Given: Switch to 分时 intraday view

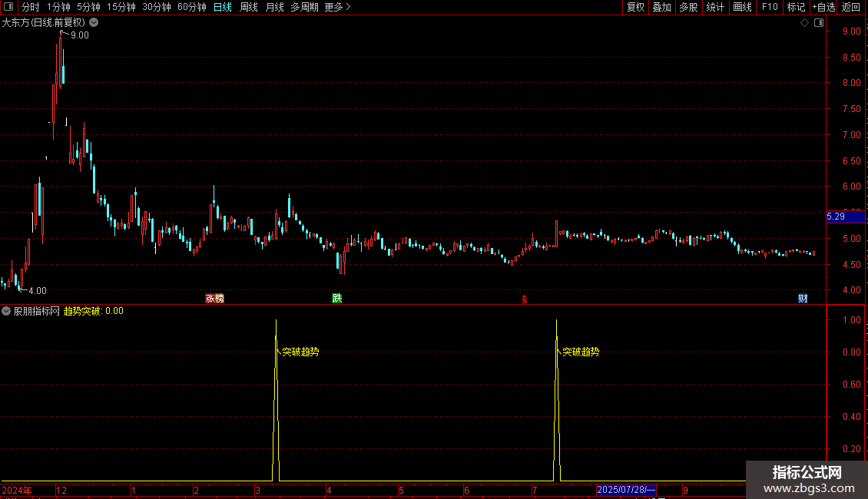Looking at the screenshot, I should [x=31, y=7].
